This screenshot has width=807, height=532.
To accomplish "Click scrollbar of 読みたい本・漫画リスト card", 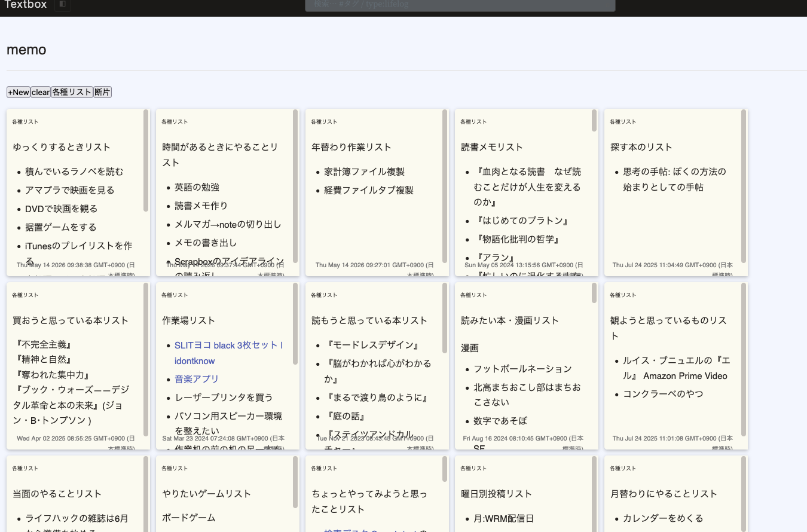I will [594, 293].
